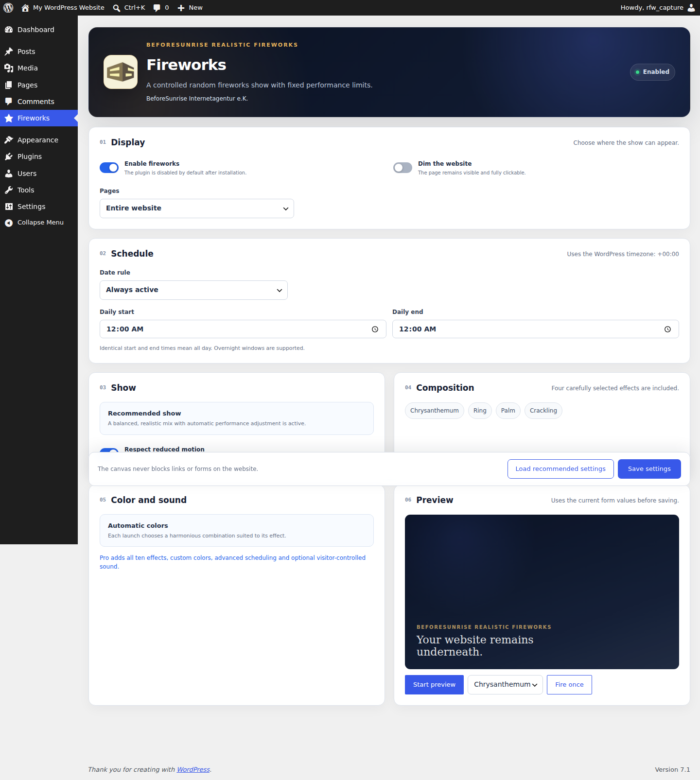Follow the WordPress footer link
The width and height of the screenshot is (700, 780).
point(193,770)
